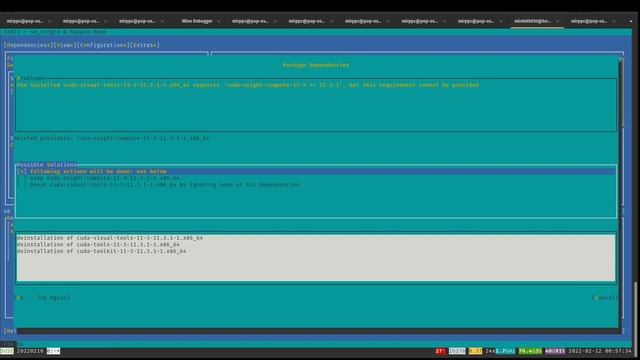Click the Package Dependencies dialog title
This screenshot has width=640, height=360.
pyautogui.click(x=316, y=65)
